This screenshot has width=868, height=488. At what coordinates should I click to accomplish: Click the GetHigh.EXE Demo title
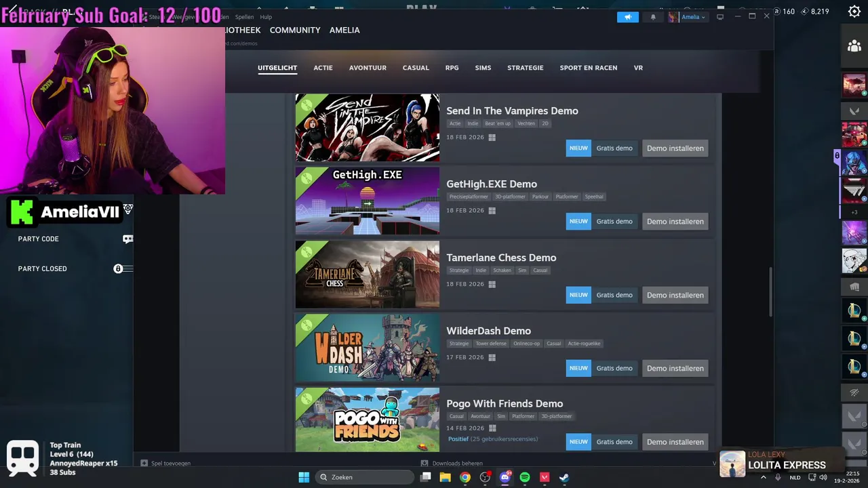(492, 184)
